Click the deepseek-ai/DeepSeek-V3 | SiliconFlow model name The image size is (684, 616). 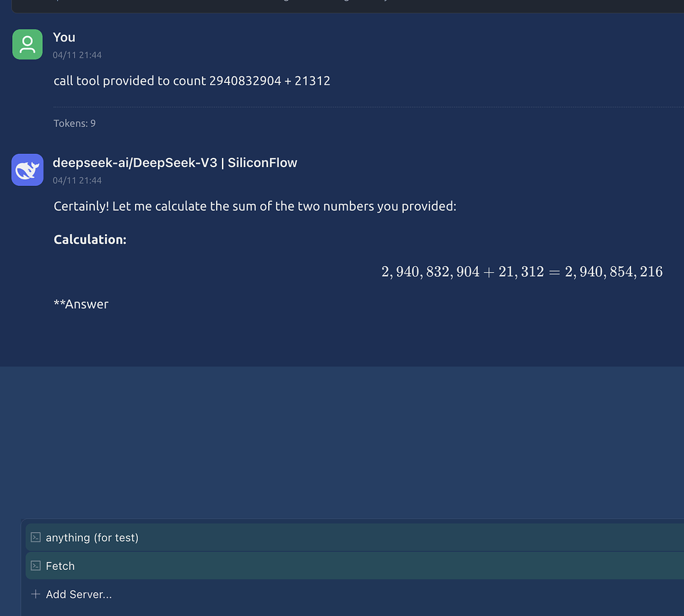pyautogui.click(x=175, y=163)
